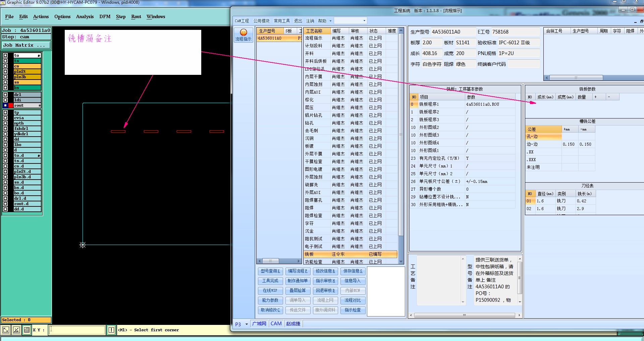Toggle the checkbox for layer dd.d
644x341 pixels.
coord(5,209)
